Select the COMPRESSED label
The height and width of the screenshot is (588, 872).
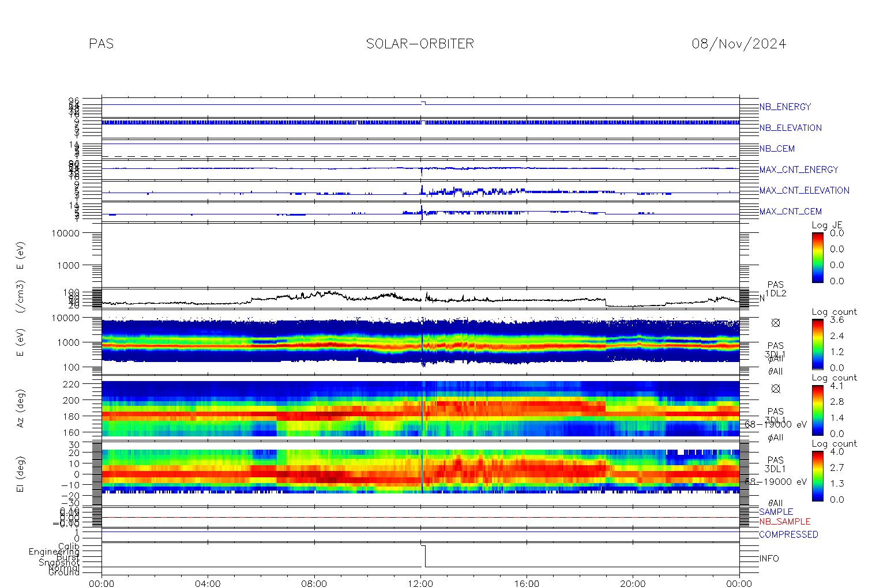pos(788,535)
